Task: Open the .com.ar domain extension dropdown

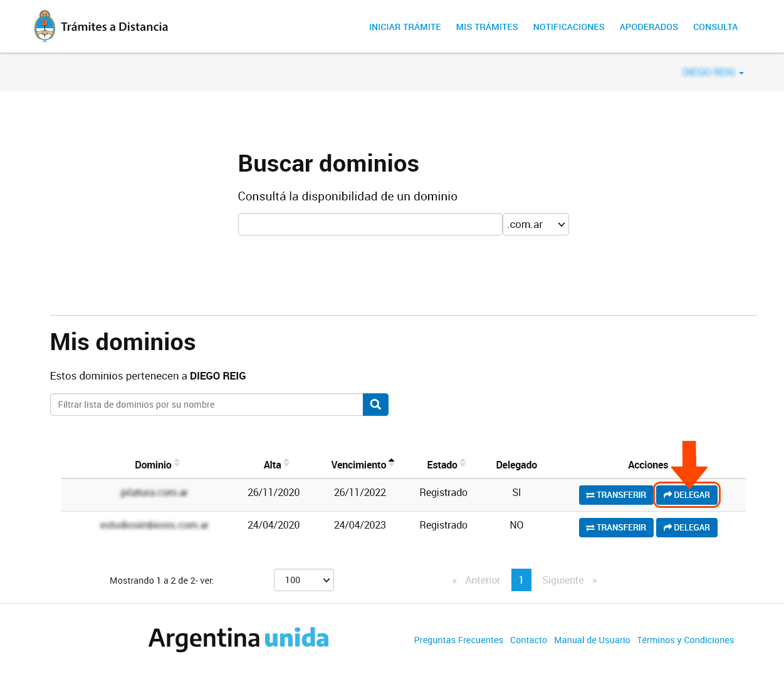Action: [x=536, y=224]
